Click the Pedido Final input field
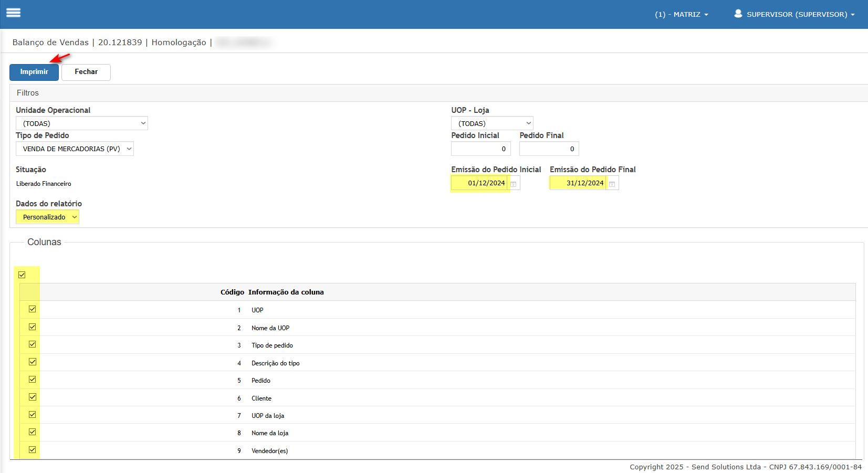This screenshot has width=868, height=473. [x=549, y=149]
